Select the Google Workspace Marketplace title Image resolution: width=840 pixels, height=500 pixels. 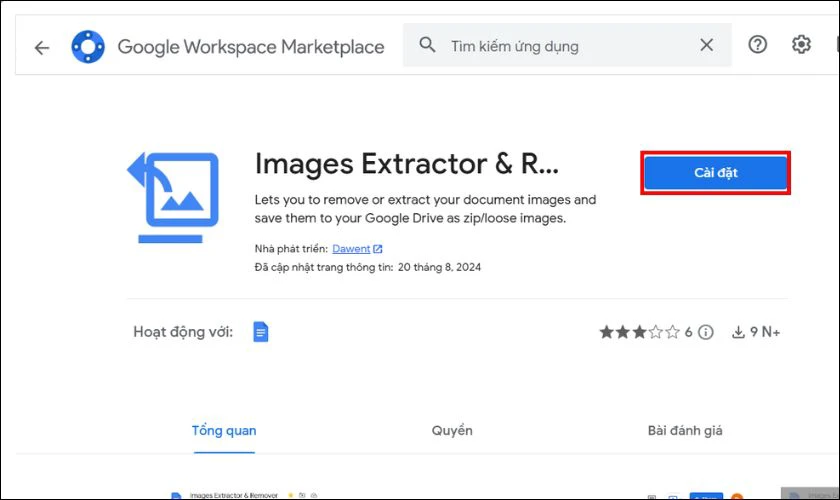coord(251,47)
